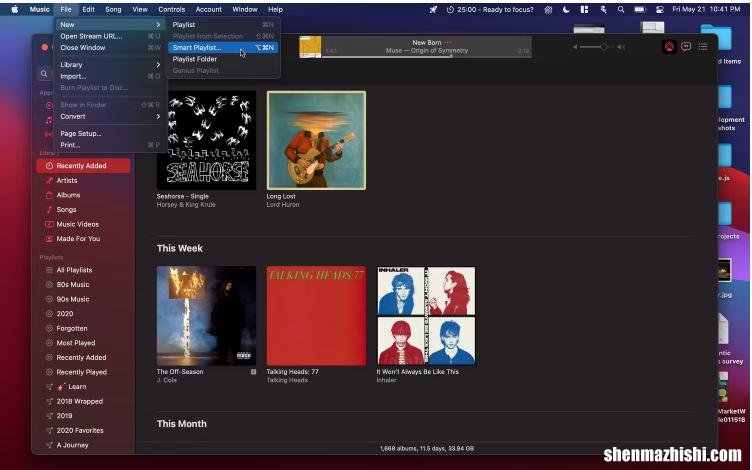Click the Lord Huron artist link

283,205
